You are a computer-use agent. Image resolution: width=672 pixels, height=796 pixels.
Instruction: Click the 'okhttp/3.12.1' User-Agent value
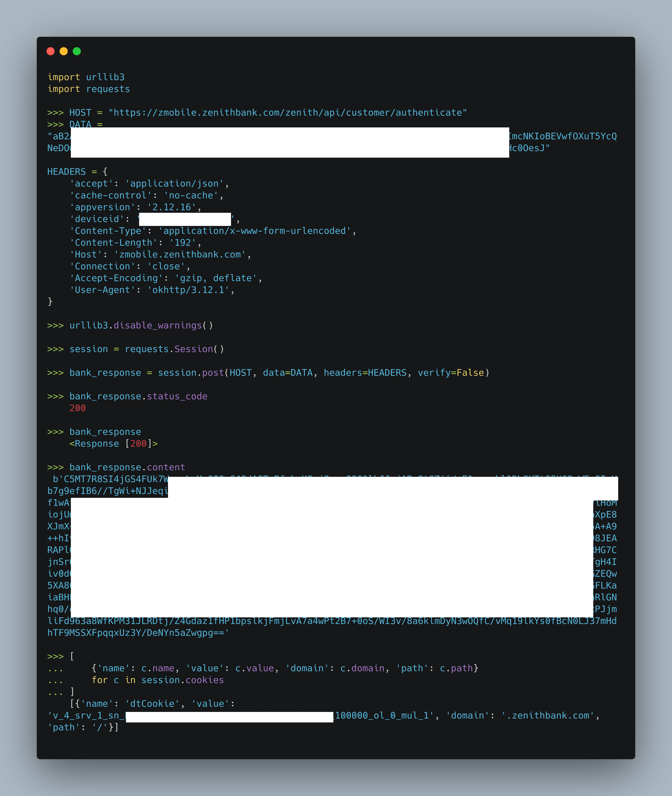(x=188, y=290)
